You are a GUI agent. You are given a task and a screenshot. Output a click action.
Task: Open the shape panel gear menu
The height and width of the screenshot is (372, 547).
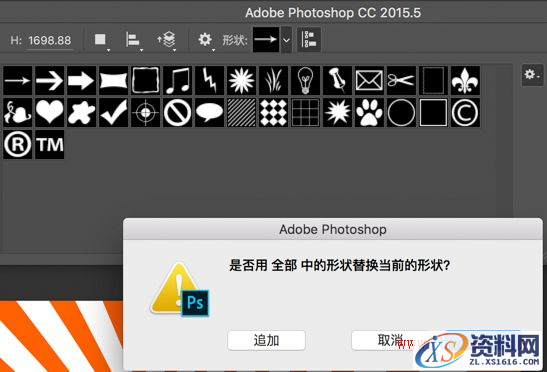tap(532, 74)
